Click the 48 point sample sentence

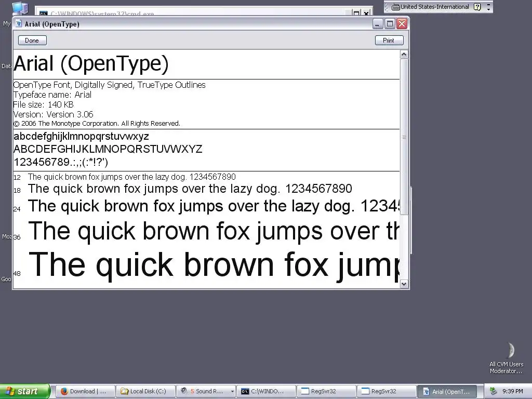[214, 265]
